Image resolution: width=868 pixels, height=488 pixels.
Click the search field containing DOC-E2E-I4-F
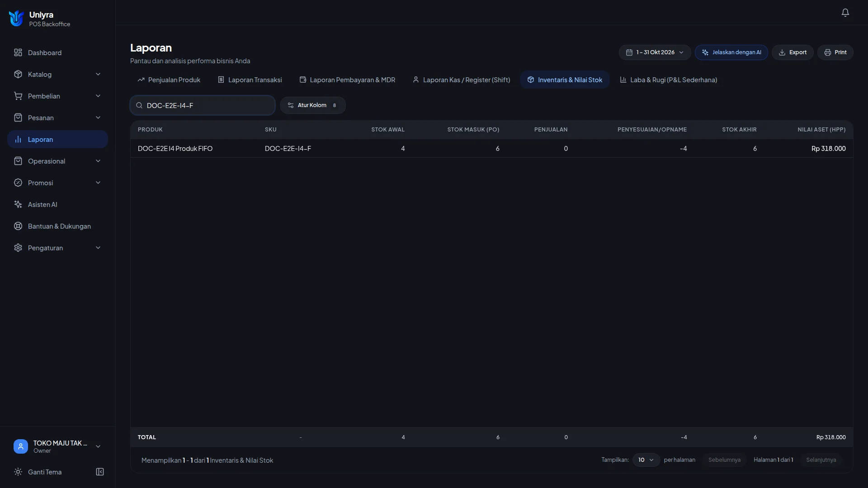pos(203,105)
